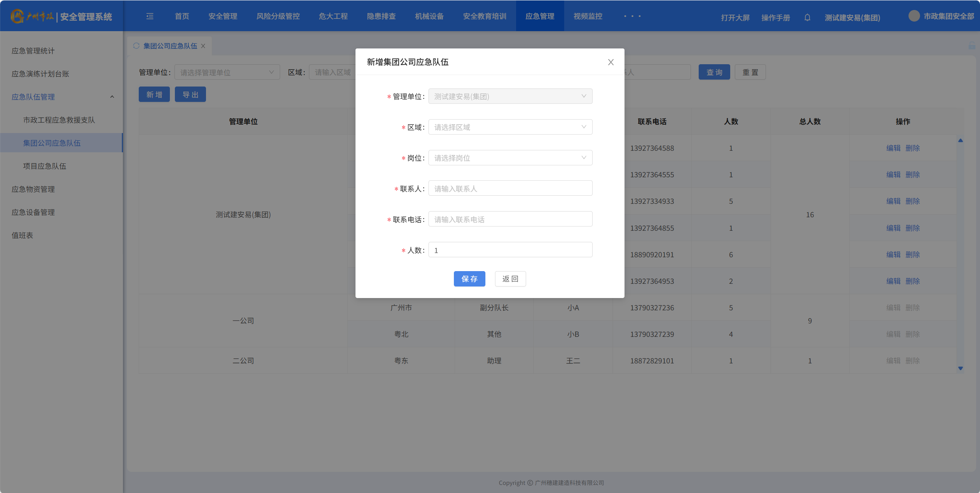Open the 岗位 selection dropdown
980x493 pixels.
pos(510,158)
